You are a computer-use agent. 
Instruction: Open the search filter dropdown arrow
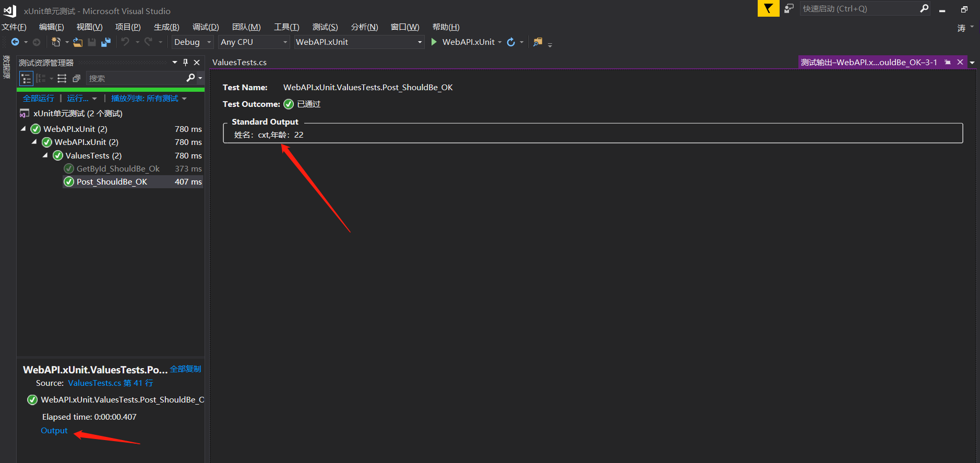click(200, 78)
